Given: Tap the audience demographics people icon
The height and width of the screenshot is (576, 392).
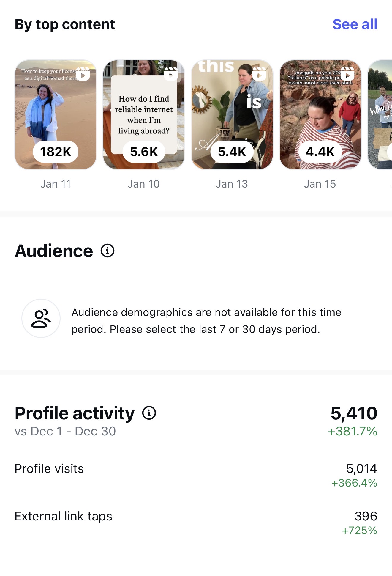Looking at the screenshot, I should tap(41, 318).
